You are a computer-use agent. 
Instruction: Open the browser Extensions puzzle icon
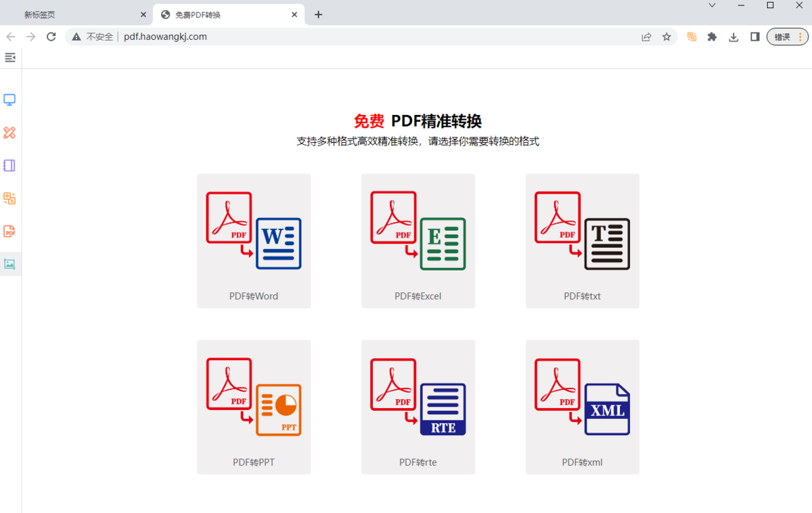pyautogui.click(x=712, y=37)
